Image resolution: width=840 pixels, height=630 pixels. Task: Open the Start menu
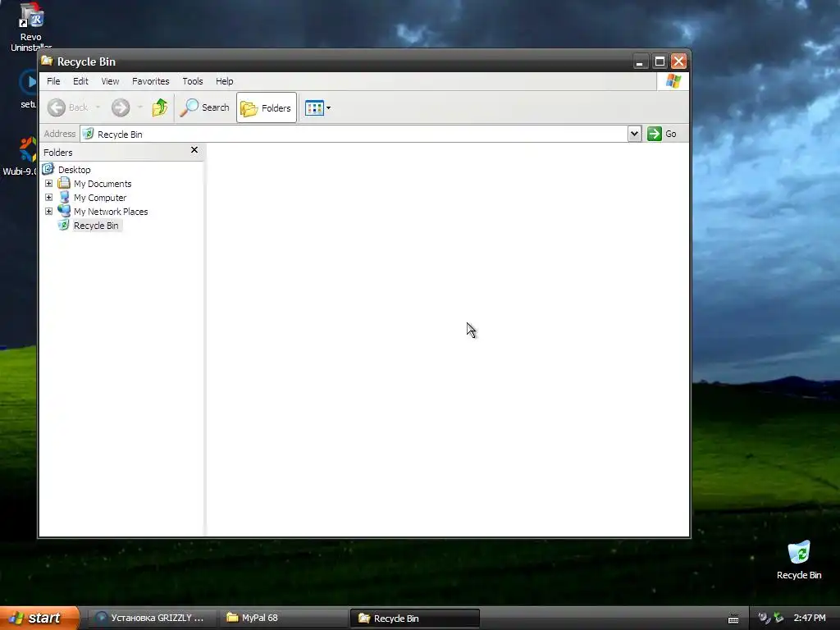[39, 618]
